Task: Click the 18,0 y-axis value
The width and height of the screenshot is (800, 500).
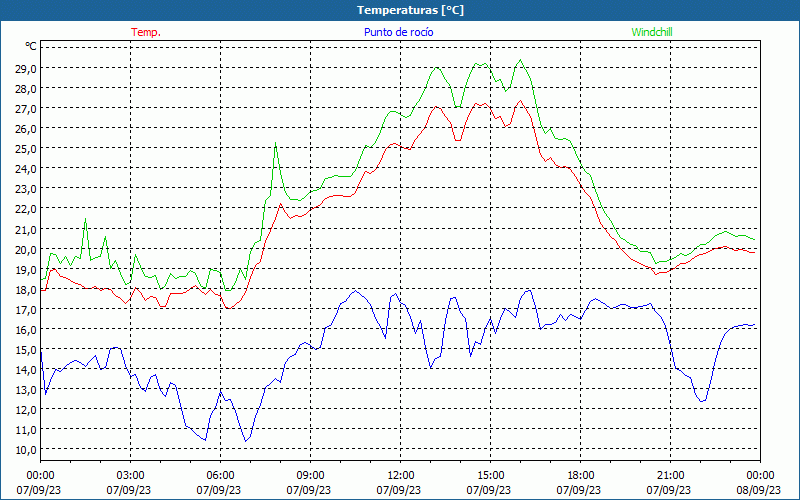Action: pyautogui.click(x=26, y=289)
